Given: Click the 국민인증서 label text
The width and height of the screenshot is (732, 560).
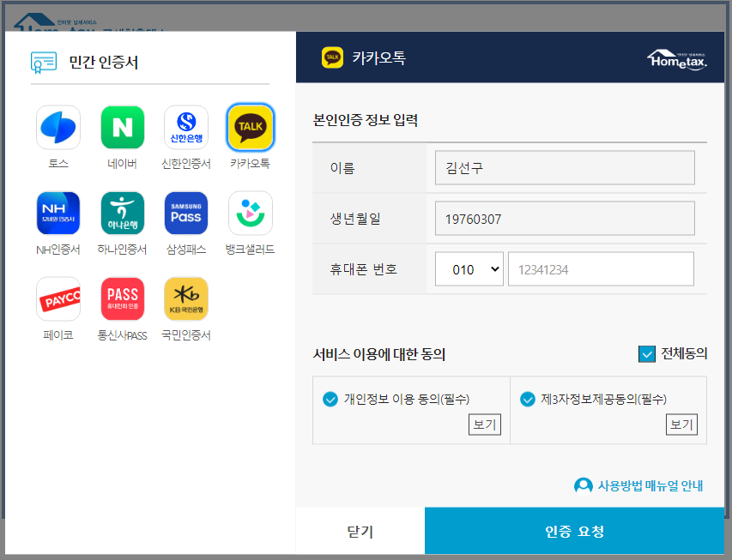Looking at the screenshot, I should tap(186, 335).
